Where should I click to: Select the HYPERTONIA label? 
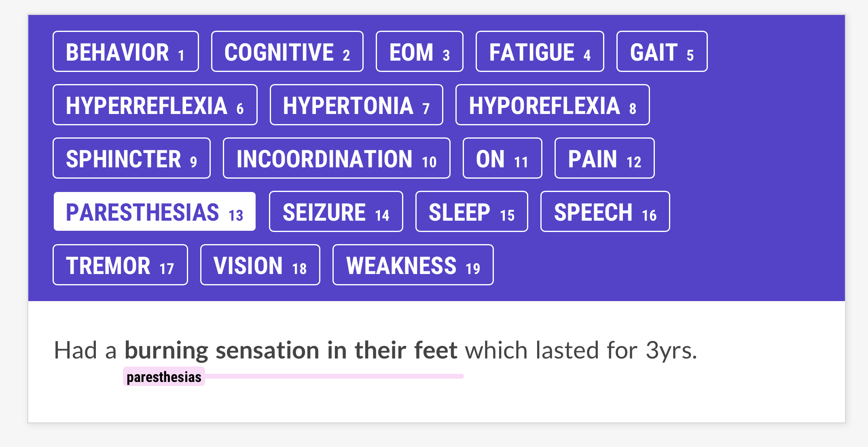(356, 105)
